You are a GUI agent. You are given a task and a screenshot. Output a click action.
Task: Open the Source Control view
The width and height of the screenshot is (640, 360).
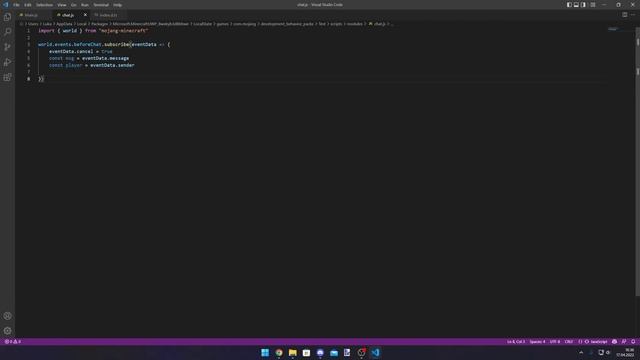[x=7, y=47]
